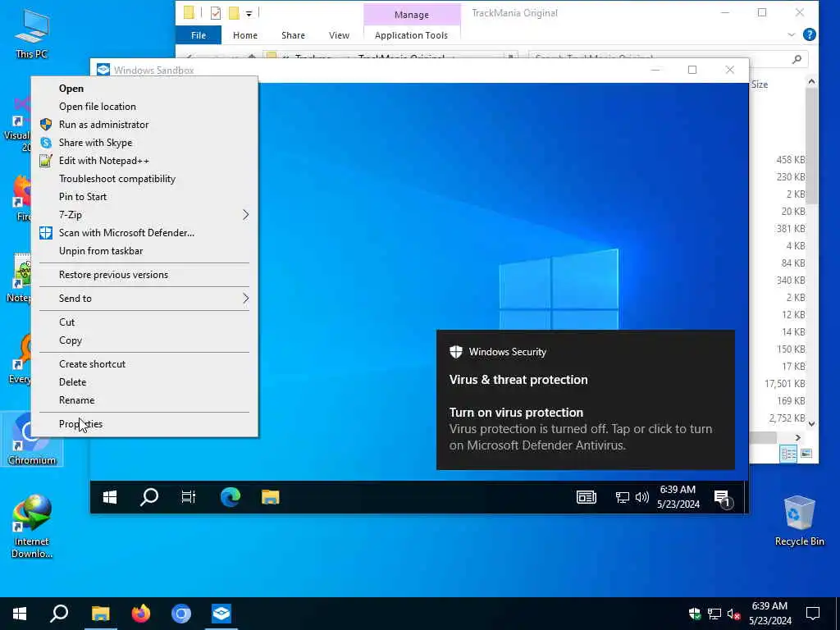This screenshot has height=630, width=840.
Task: Select Share with Skype
Action: (144, 143)
